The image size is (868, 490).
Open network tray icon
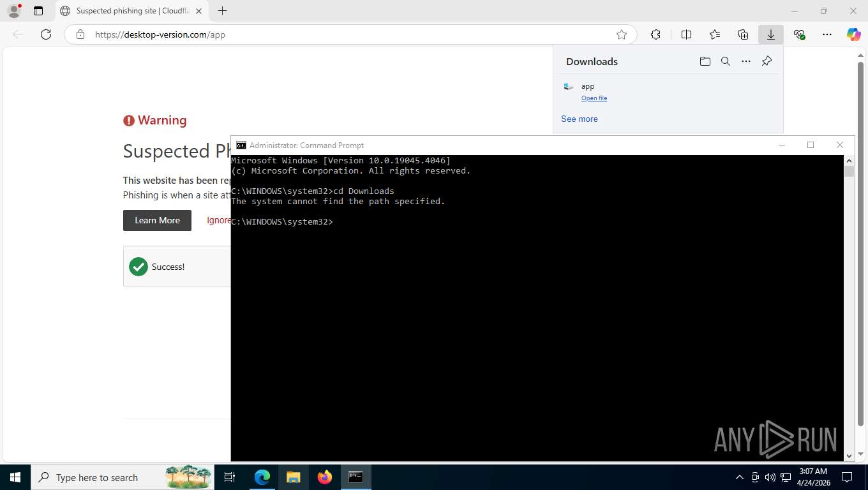point(786,477)
